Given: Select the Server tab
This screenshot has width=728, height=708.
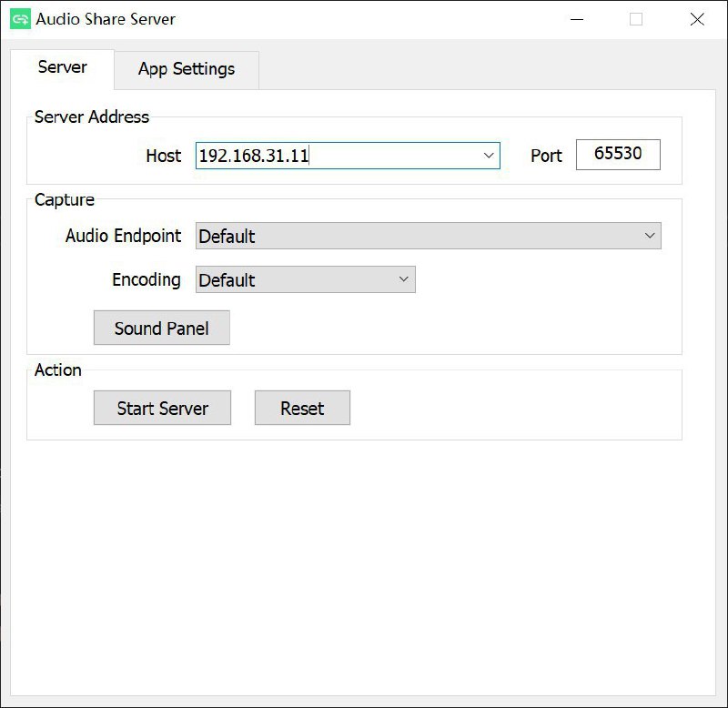Looking at the screenshot, I should 62,67.
